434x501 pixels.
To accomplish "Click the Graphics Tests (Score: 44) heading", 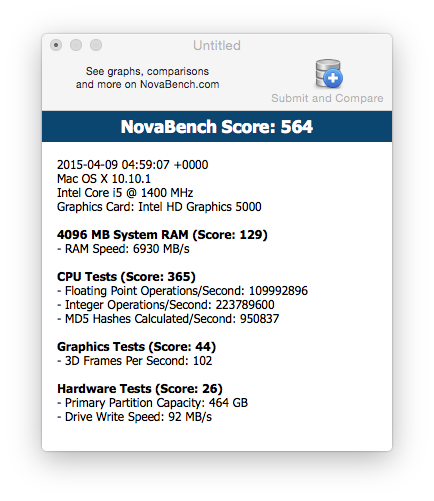I will pyautogui.click(x=137, y=347).
